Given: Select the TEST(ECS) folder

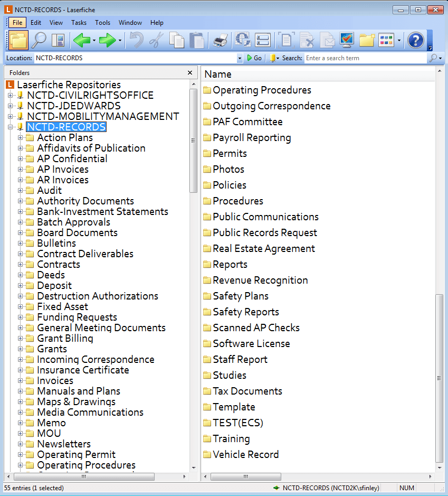Looking at the screenshot, I should pyautogui.click(x=238, y=423).
